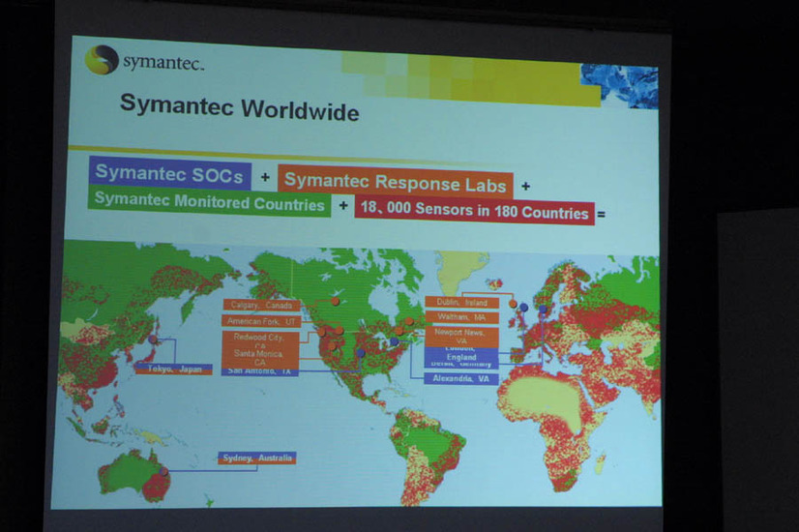Viewport: 799px width, 532px height.
Task: Select the 'Tokyo, Japan' map label
Action: point(174,369)
